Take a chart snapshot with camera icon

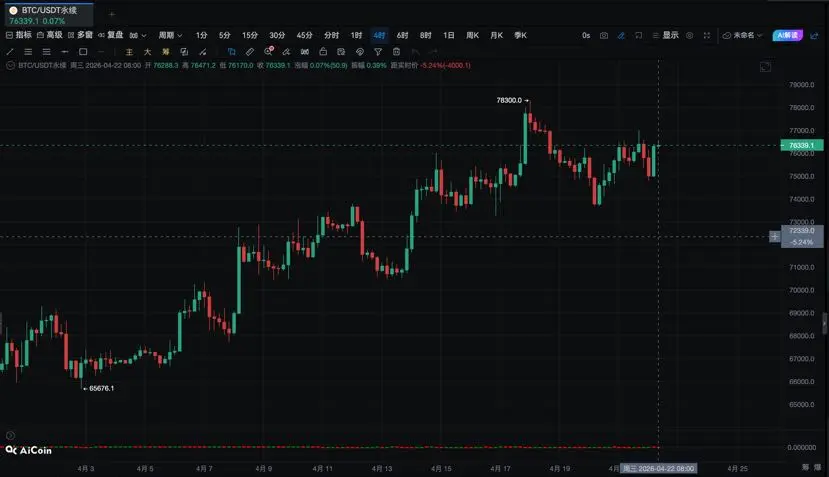tap(604, 35)
